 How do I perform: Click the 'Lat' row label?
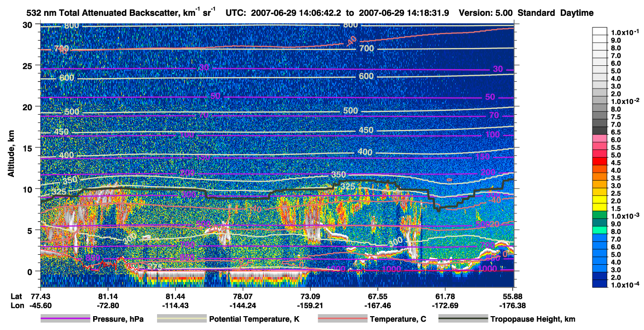point(15,296)
